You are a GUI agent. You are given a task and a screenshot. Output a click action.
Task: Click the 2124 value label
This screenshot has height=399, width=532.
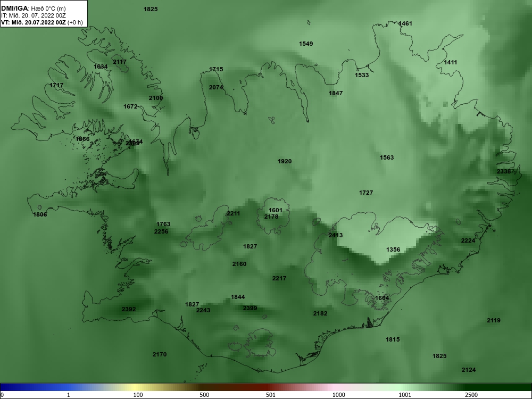point(469,370)
